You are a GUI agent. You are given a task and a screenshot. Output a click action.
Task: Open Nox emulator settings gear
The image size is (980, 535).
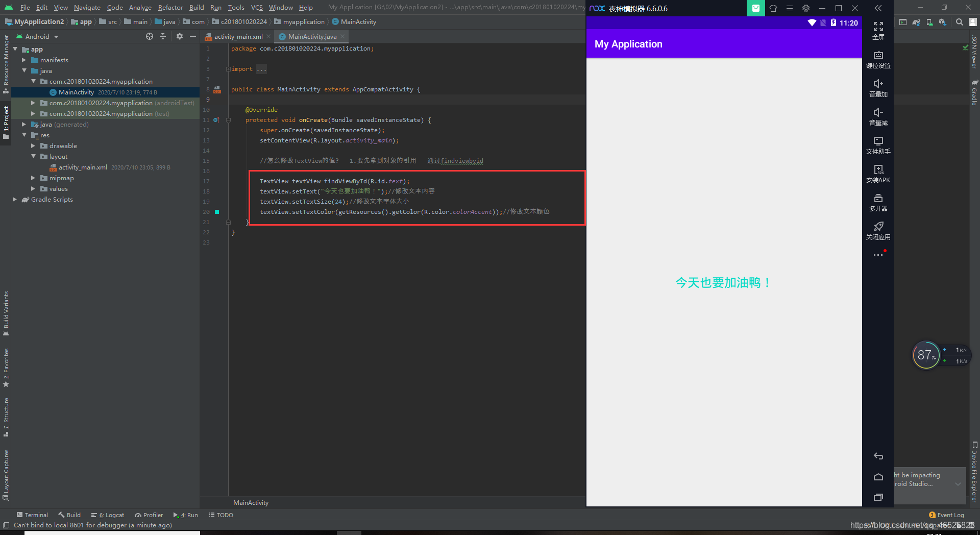click(x=806, y=8)
